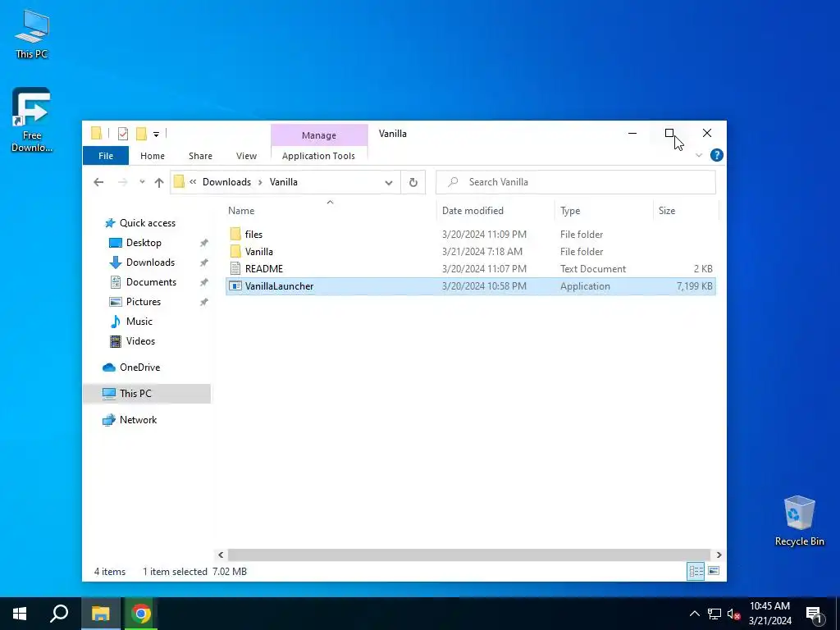The width and height of the screenshot is (840, 630).
Task: Click the Properties quick access toolbar icon
Action: coord(123,134)
